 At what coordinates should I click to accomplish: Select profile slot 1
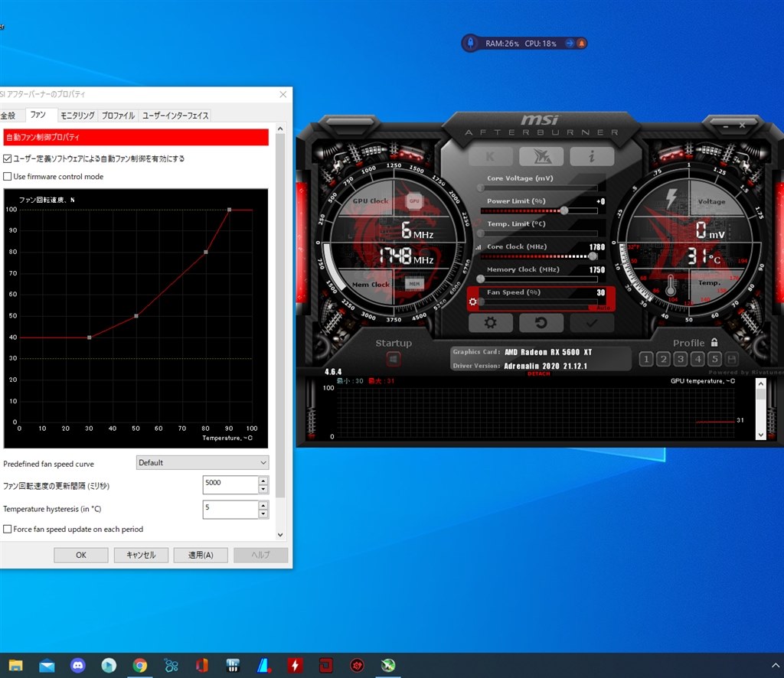point(646,359)
